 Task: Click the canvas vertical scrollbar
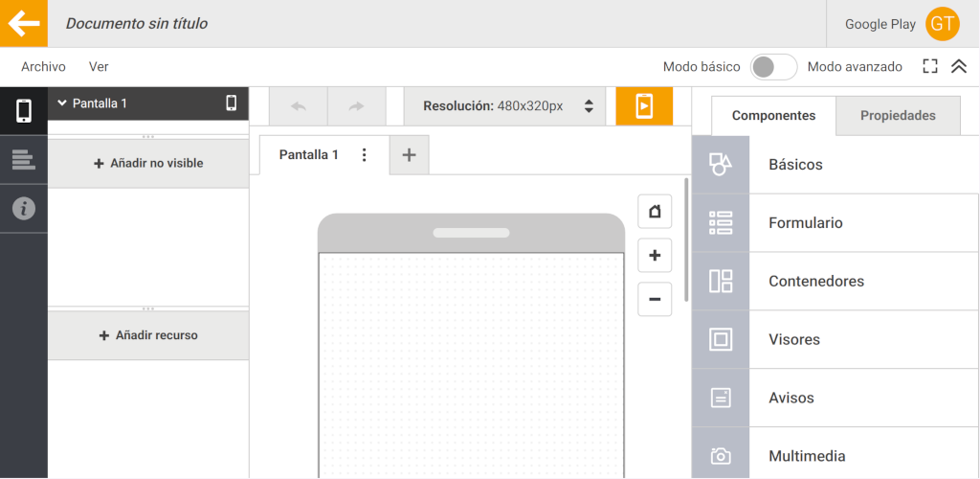point(686,240)
